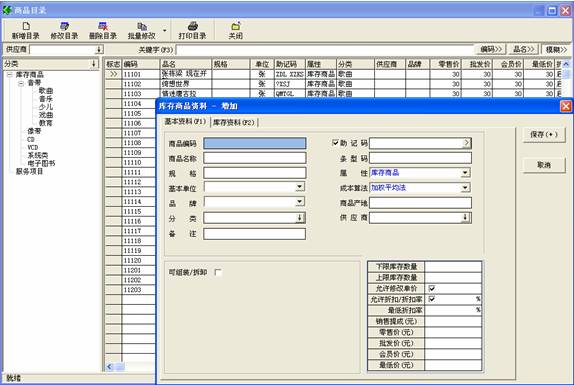This screenshot has height=385, width=574.
Task: Click the 最低折扣率 value cell
Action: point(453,310)
